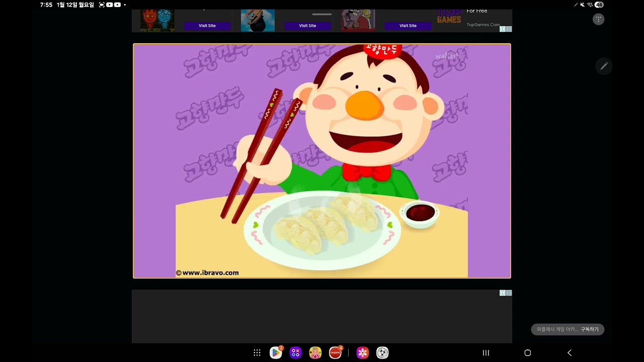The width and height of the screenshot is (644, 362).
Task: Open the Google Play Store app
Action: pyautogui.click(x=276, y=352)
